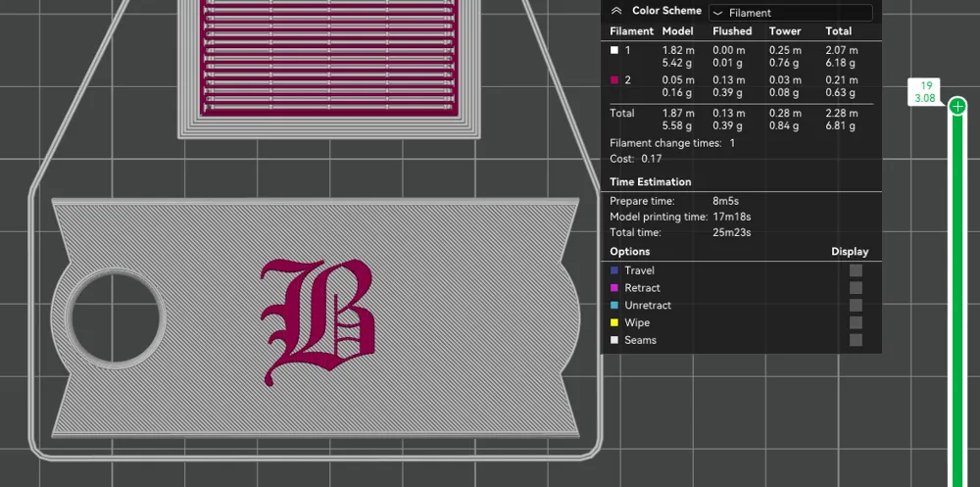
Task: Collapse the Color Scheme panel with chevron icon
Action: click(x=616, y=11)
